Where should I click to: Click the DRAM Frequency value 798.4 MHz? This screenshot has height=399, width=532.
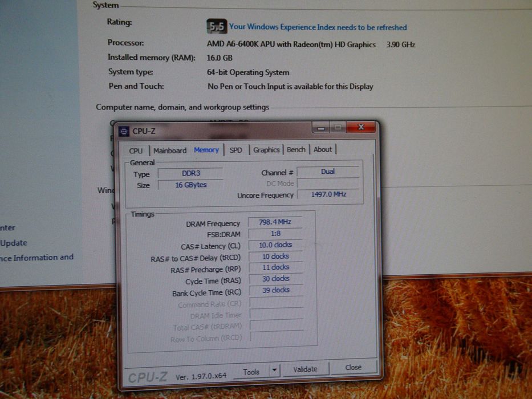[x=275, y=222]
